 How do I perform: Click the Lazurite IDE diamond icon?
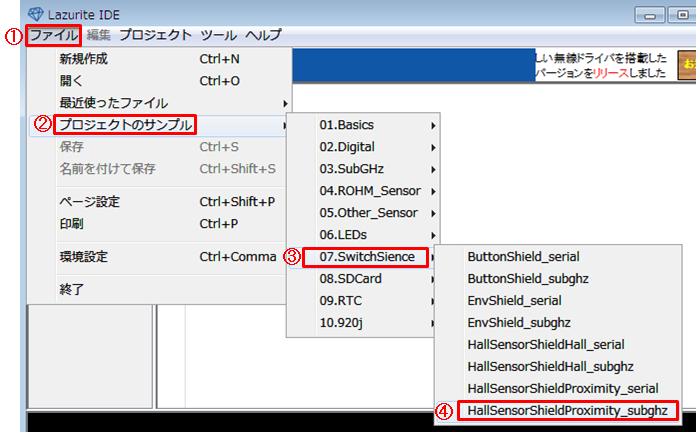[36, 14]
